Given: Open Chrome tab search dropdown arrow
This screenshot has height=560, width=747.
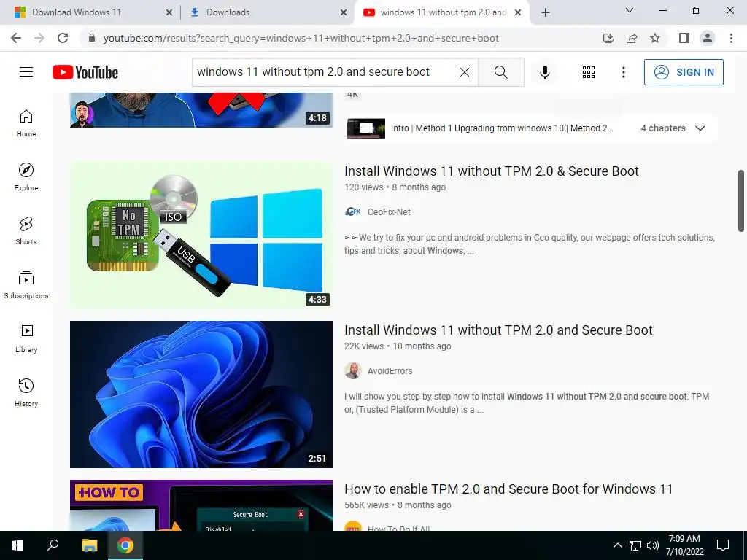Looking at the screenshot, I should click(x=630, y=10).
